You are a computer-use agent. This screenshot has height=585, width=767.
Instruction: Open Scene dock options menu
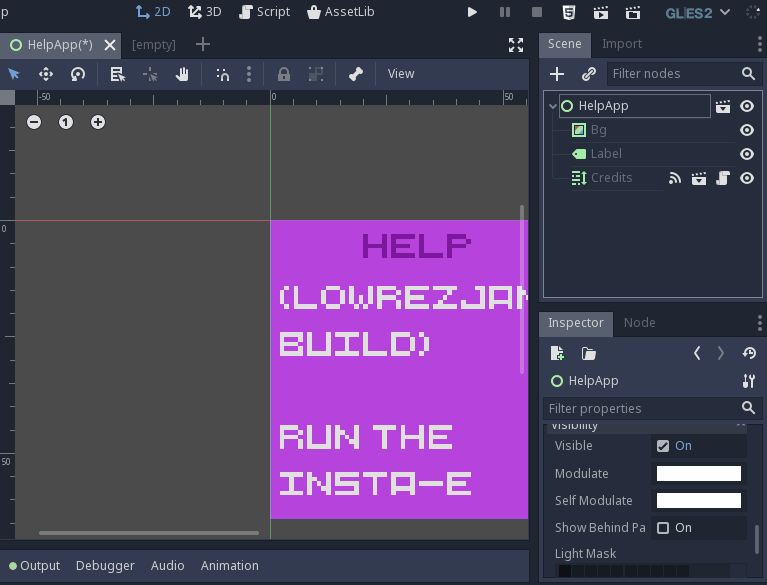point(760,44)
